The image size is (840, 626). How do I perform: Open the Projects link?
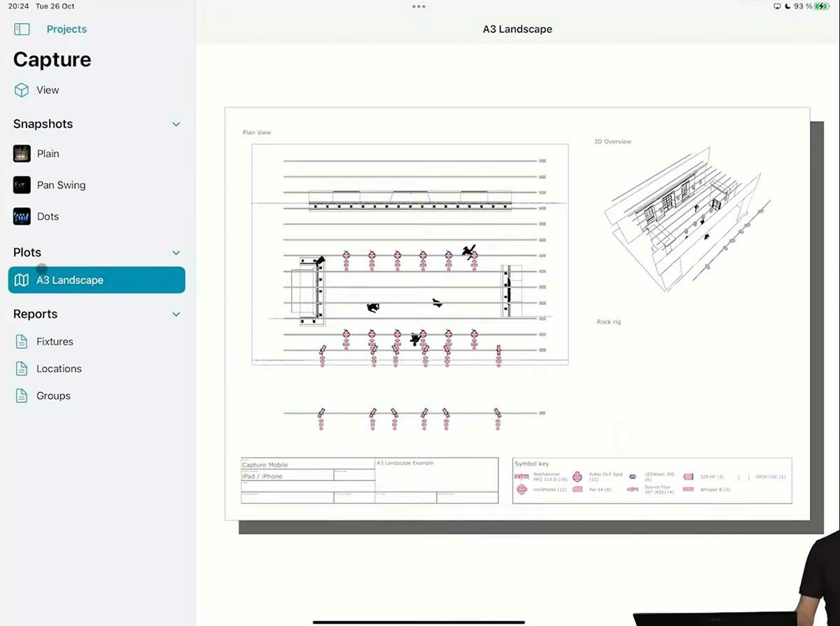(66, 29)
